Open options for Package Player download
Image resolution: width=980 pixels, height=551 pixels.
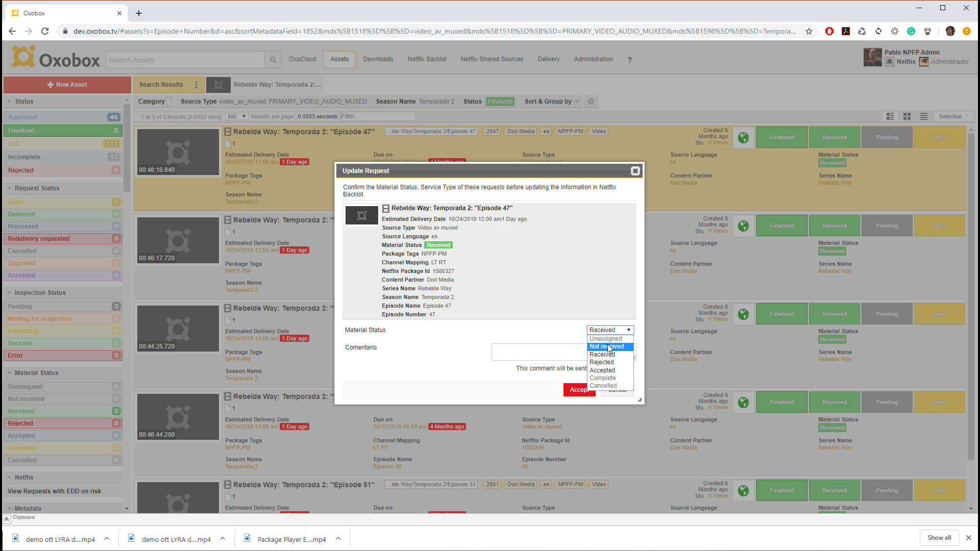(338, 539)
